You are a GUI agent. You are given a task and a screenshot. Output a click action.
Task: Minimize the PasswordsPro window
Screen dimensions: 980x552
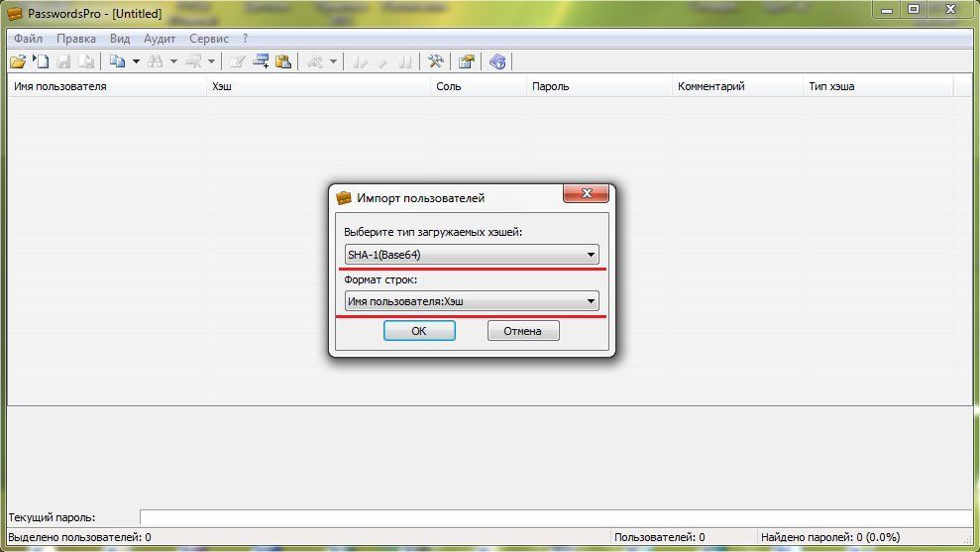[886, 9]
